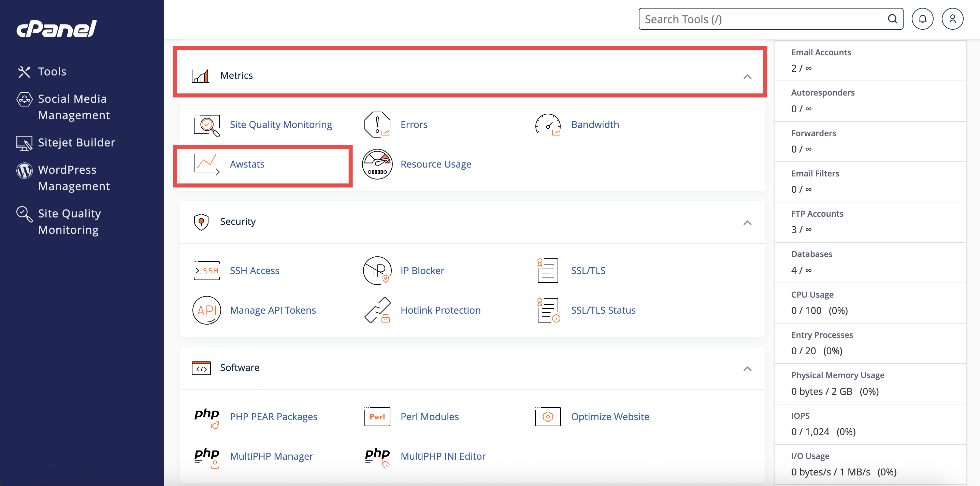Open the SSL/TLS Status link
The width and height of the screenshot is (980, 486).
(603, 310)
